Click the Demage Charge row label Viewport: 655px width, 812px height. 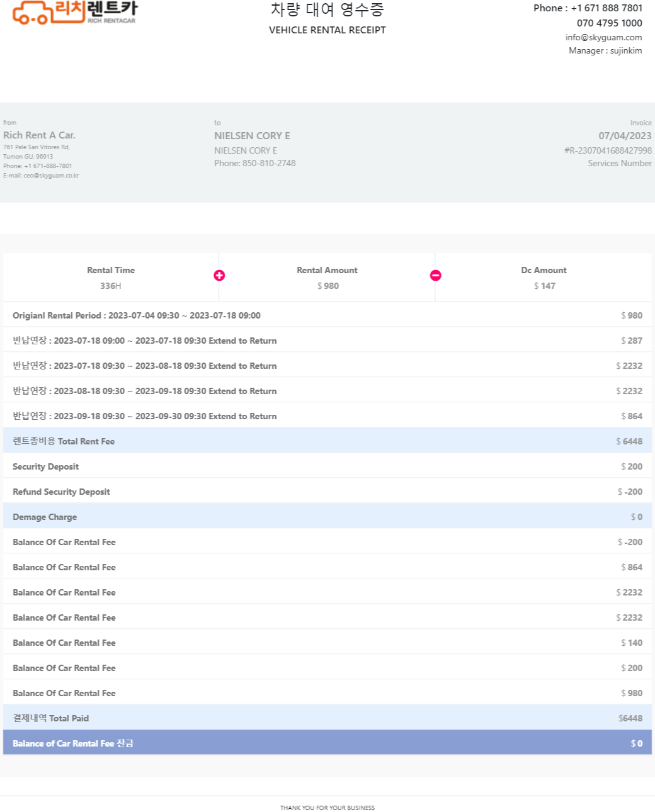[x=45, y=517]
